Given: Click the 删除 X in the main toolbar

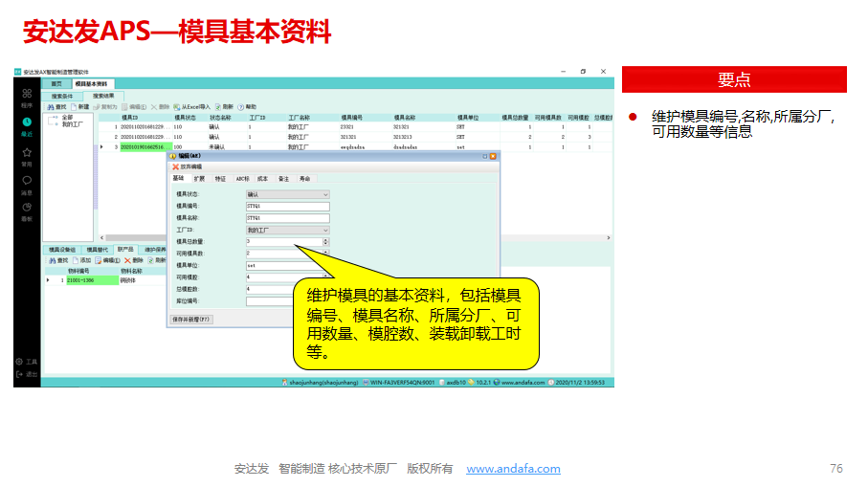Looking at the screenshot, I should [160, 107].
